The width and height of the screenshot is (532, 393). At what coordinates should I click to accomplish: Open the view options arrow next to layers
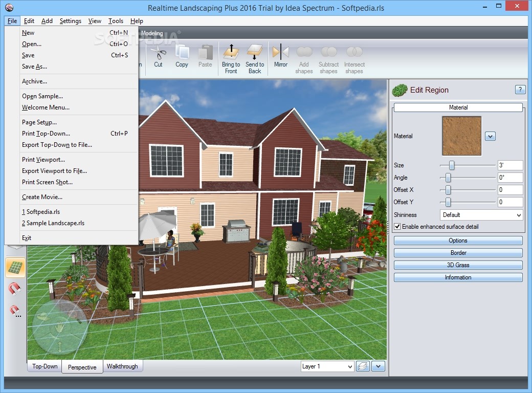coord(378,366)
